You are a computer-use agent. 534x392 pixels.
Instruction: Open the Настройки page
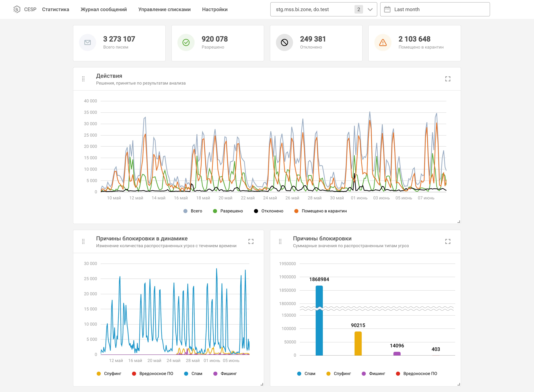coord(215,10)
